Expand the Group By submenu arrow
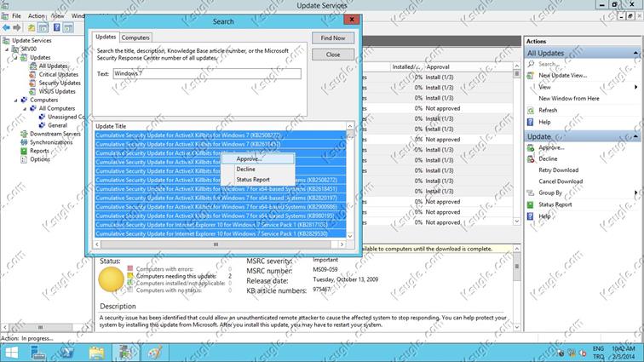 (635, 192)
